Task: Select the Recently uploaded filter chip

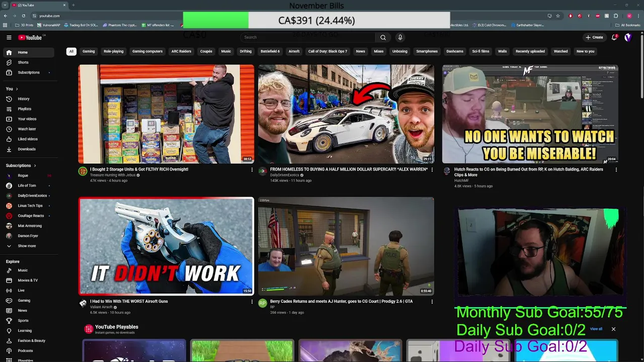Action: (530, 51)
